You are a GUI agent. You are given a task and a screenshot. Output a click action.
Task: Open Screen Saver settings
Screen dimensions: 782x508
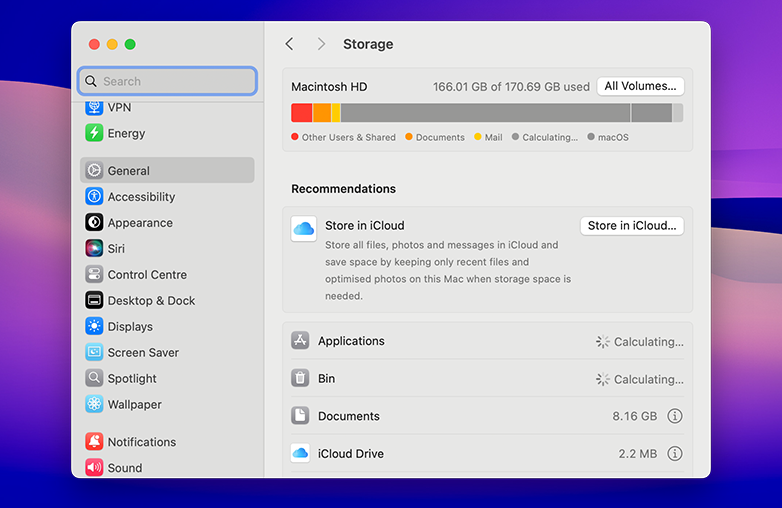pyautogui.click(x=168, y=352)
